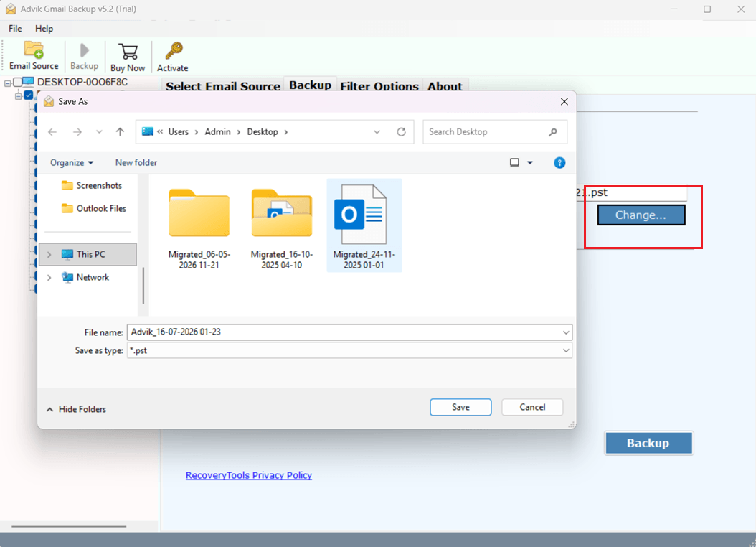Click the Save button

click(x=460, y=407)
